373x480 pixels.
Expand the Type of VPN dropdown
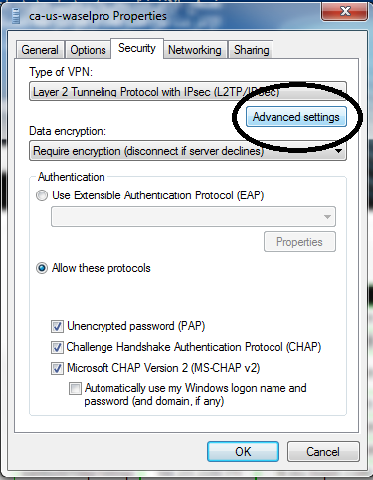[188, 91]
